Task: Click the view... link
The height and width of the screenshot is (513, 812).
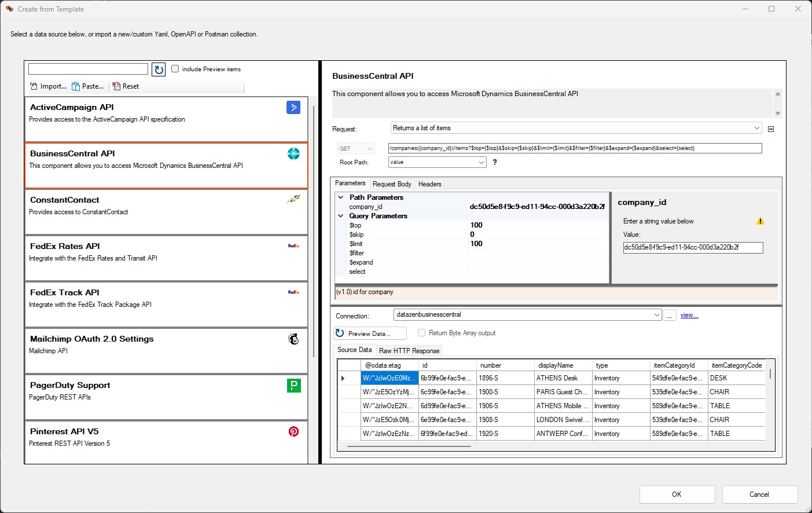Action: coord(689,315)
